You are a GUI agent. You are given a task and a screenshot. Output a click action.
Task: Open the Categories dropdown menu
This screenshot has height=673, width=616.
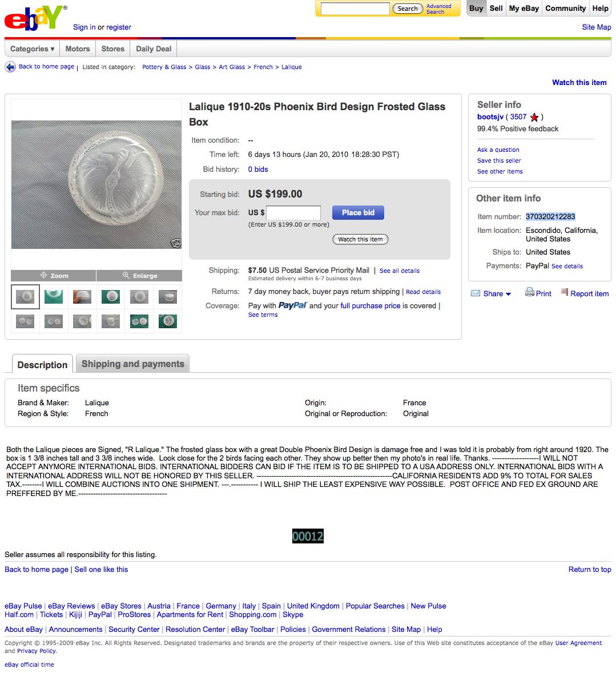point(33,49)
